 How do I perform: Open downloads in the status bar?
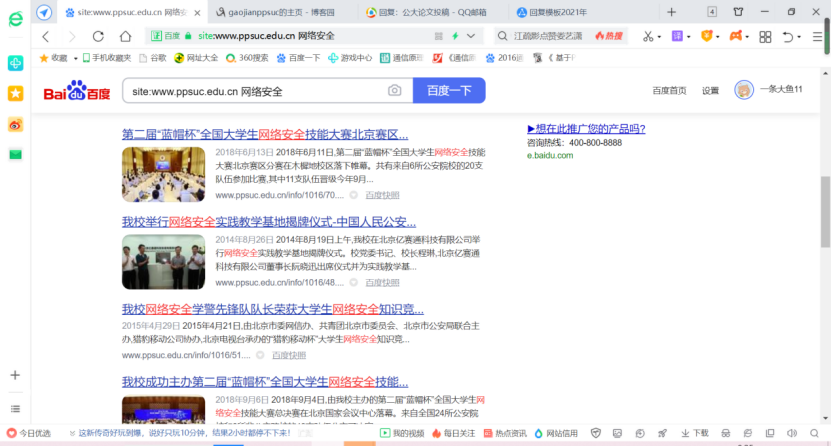[x=695, y=433]
